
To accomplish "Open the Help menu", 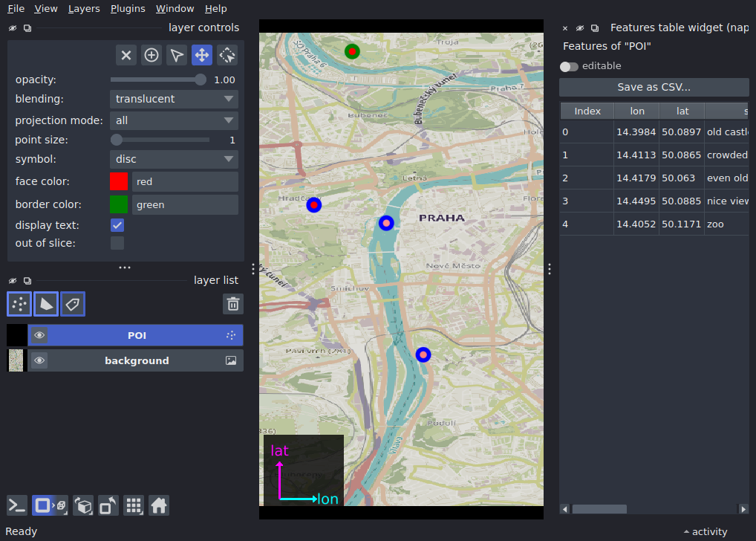I will point(215,9).
